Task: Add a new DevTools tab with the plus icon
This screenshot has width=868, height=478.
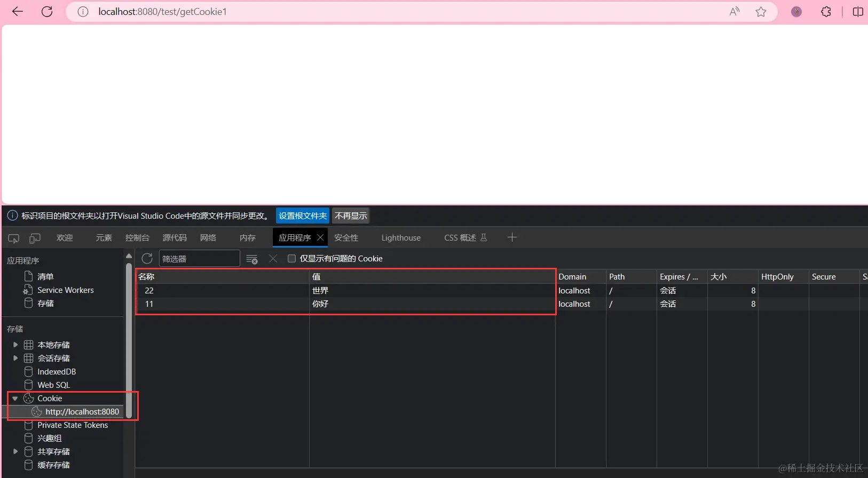Action: (512, 237)
